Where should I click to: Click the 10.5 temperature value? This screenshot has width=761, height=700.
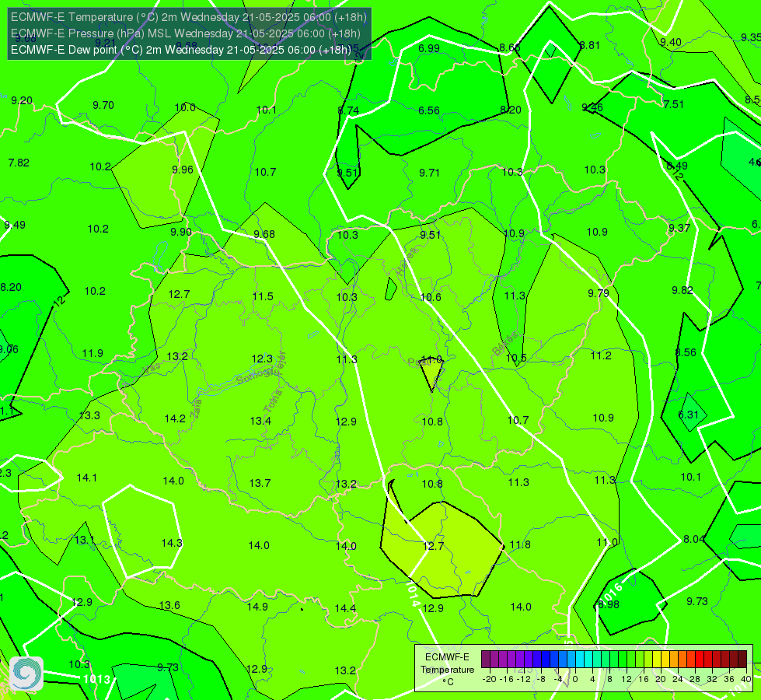point(516,358)
